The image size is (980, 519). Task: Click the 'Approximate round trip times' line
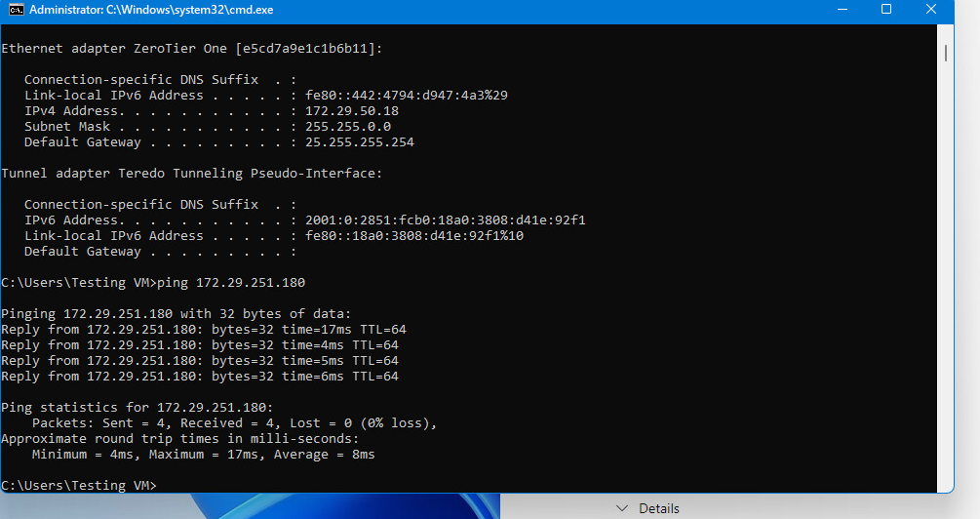(x=180, y=439)
